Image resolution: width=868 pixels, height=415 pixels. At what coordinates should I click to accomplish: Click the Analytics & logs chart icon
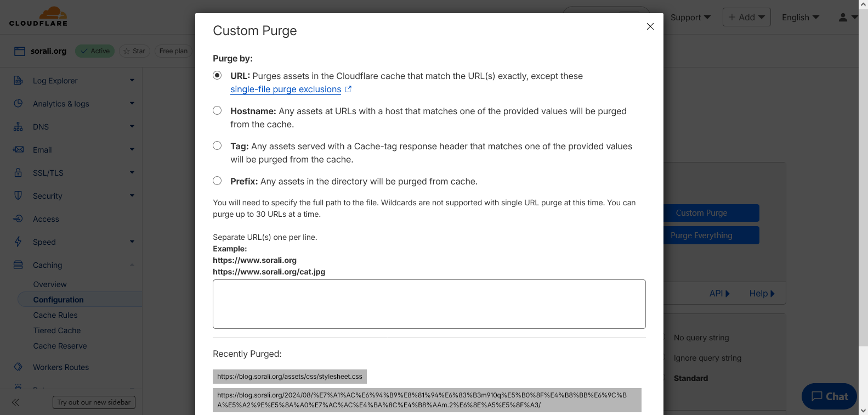(18, 104)
